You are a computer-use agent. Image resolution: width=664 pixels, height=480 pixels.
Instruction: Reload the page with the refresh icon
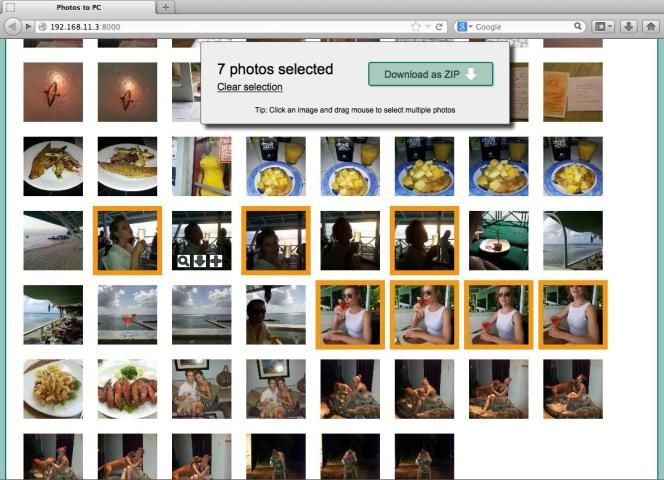point(440,27)
